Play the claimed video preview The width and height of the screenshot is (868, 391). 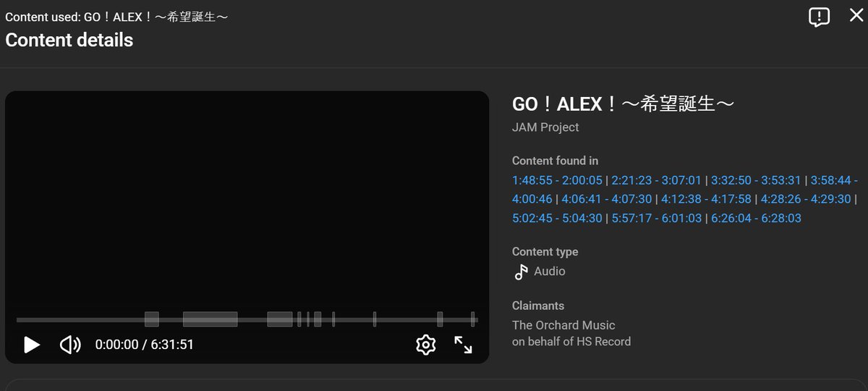32,345
